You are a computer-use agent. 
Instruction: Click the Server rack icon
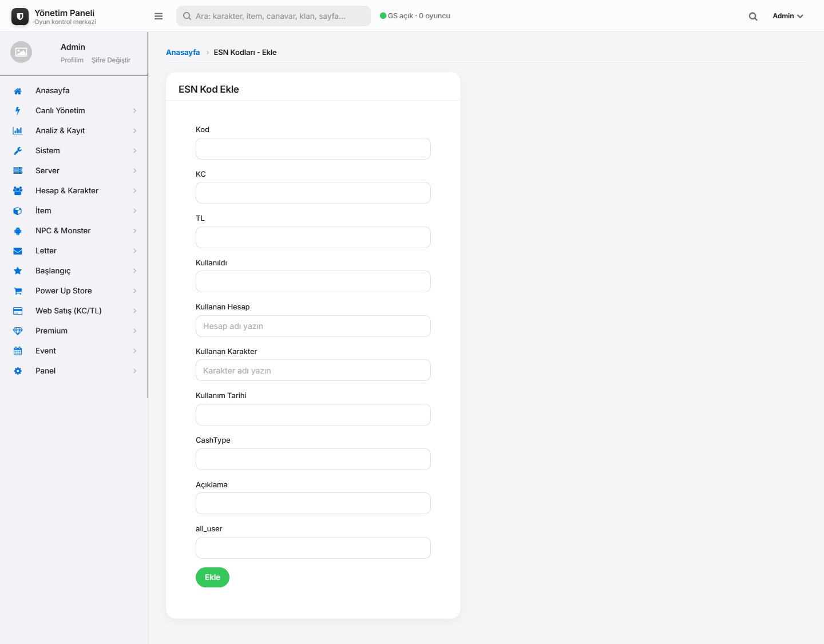18,171
